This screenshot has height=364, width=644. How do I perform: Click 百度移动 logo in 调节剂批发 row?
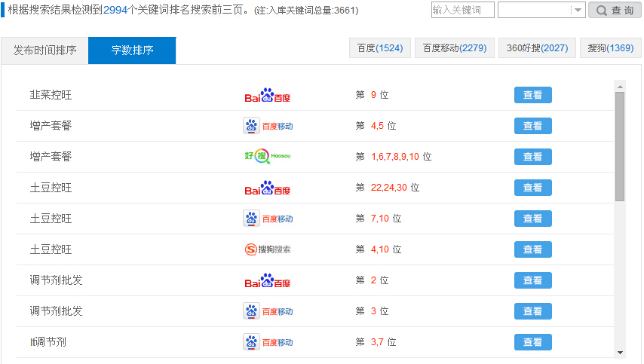(268, 311)
